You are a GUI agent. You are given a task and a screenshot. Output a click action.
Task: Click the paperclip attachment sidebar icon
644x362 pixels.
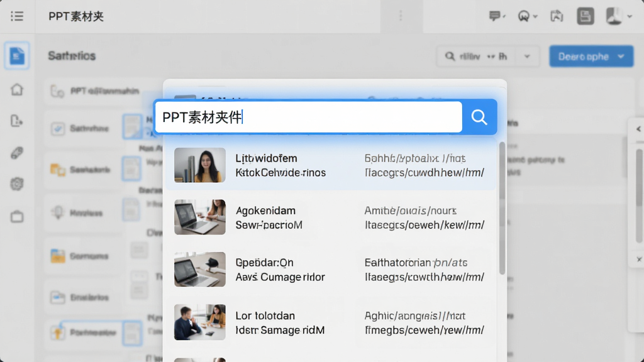(17, 153)
